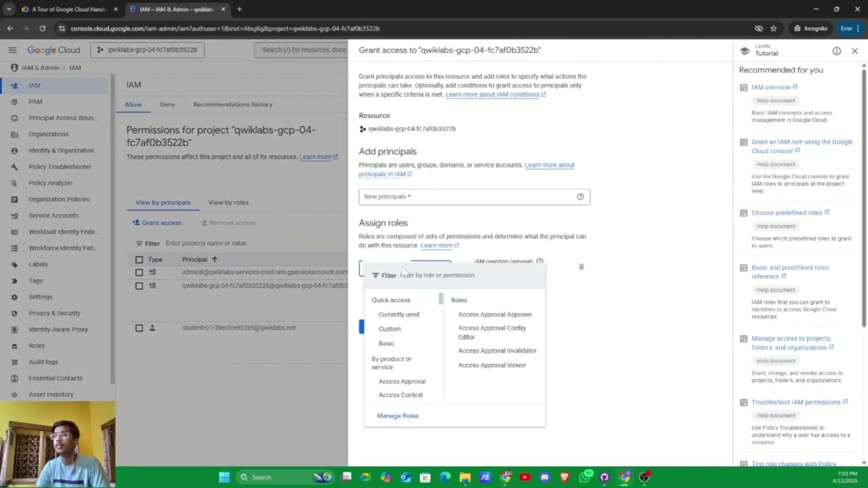Delete the role row with trash icon
This screenshot has width=868, height=488.
(x=581, y=267)
